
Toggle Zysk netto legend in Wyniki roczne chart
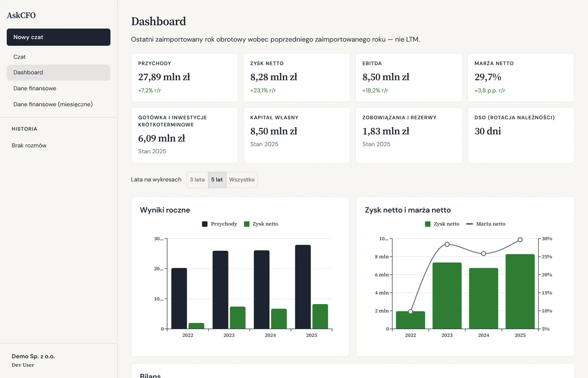click(x=261, y=224)
